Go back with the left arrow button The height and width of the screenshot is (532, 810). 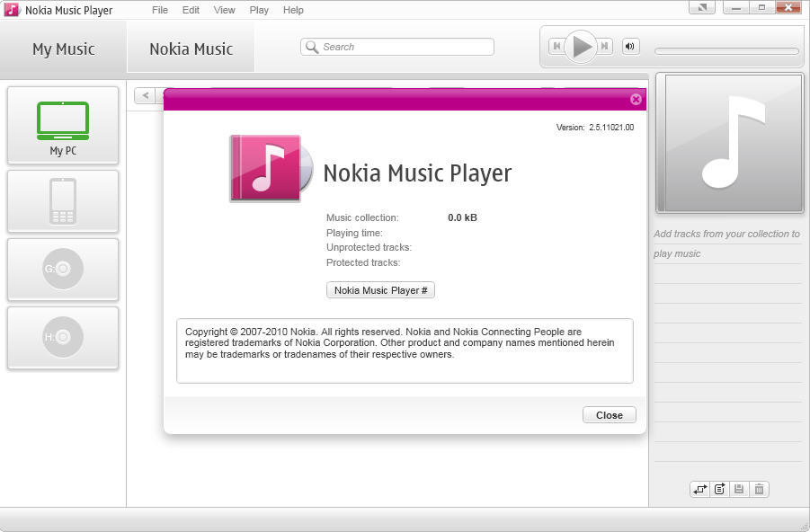click(145, 95)
